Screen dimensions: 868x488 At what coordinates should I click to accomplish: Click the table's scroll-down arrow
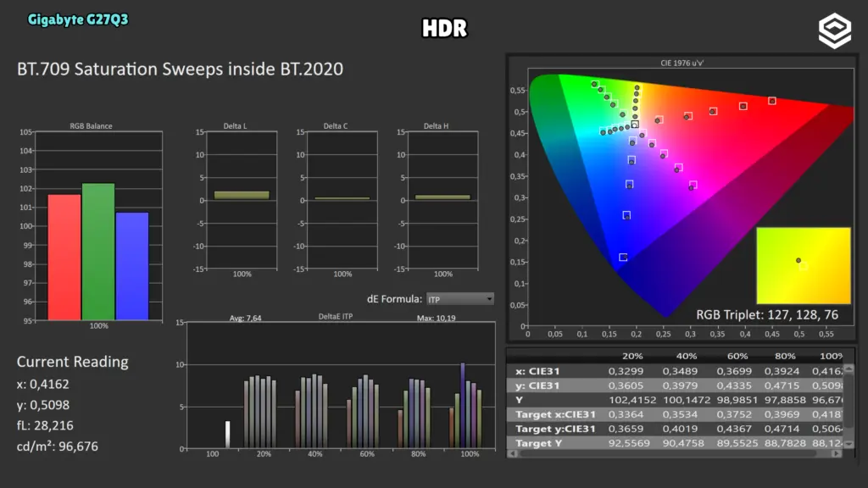coord(849,444)
